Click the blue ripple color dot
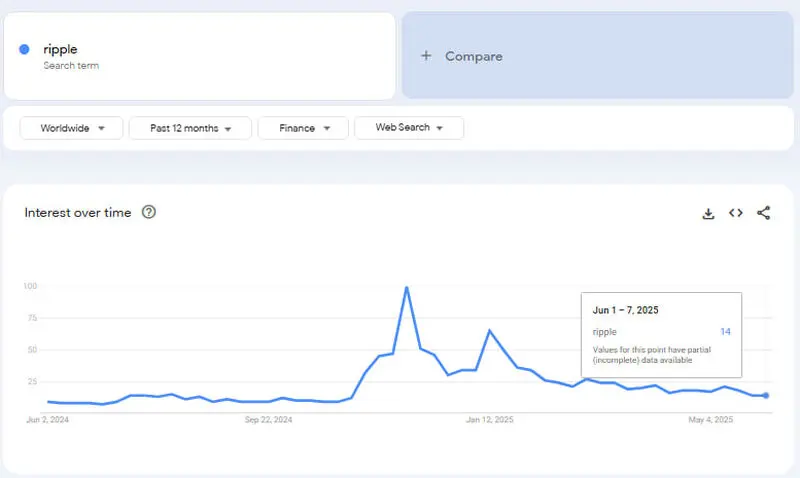800x478 pixels. (24, 49)
